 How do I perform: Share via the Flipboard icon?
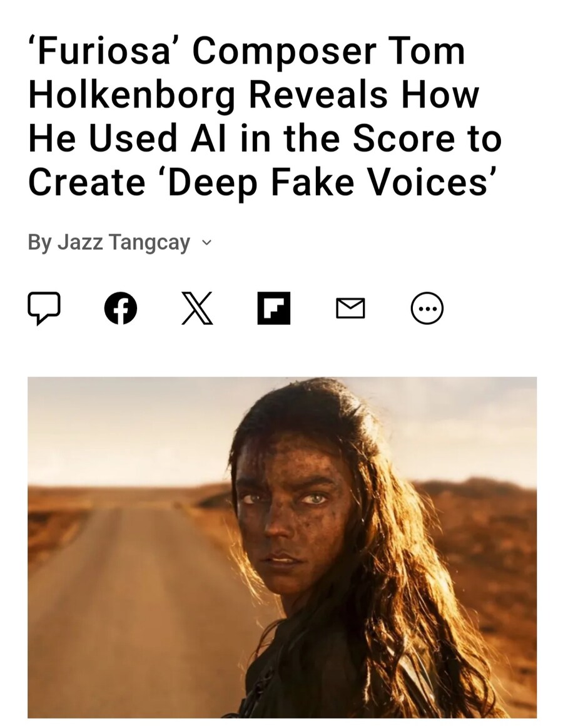coord(274,308)
